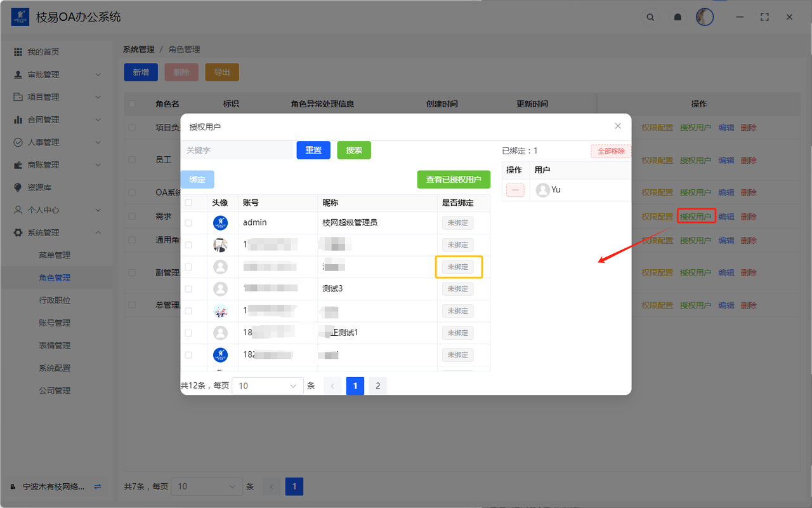This screenshot has width=812, height=508.
Task: Open 菜单管理 in the sidebar
Action: [x=55, y=255]
